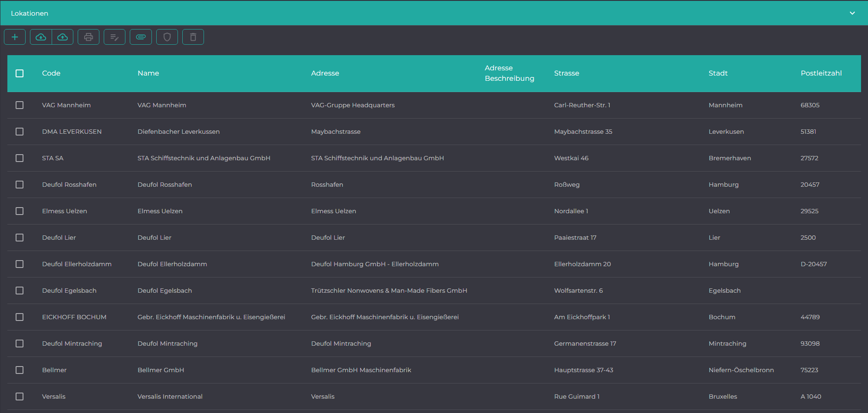Click name 'Bellmer GmbH'

point(161,370)
